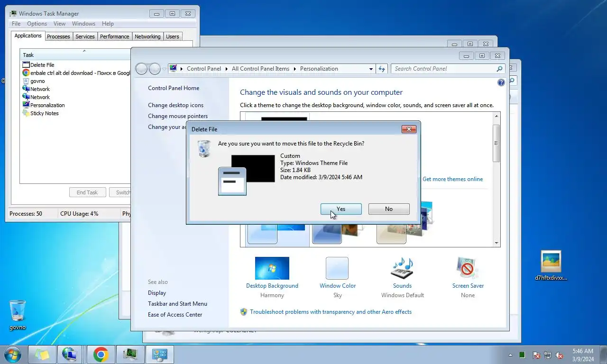Click themes list scroll down arrow
The width and height of the screenshot is (607, 364).
(497, 243)
